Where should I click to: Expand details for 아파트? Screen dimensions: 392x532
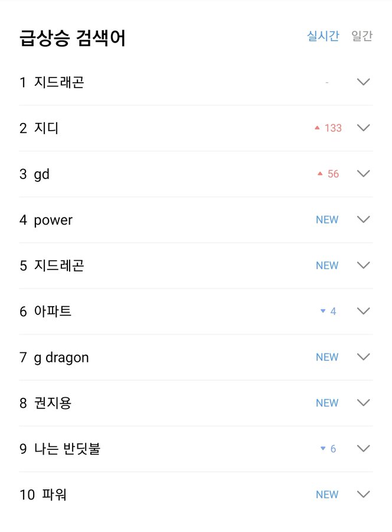pos(363,311)
